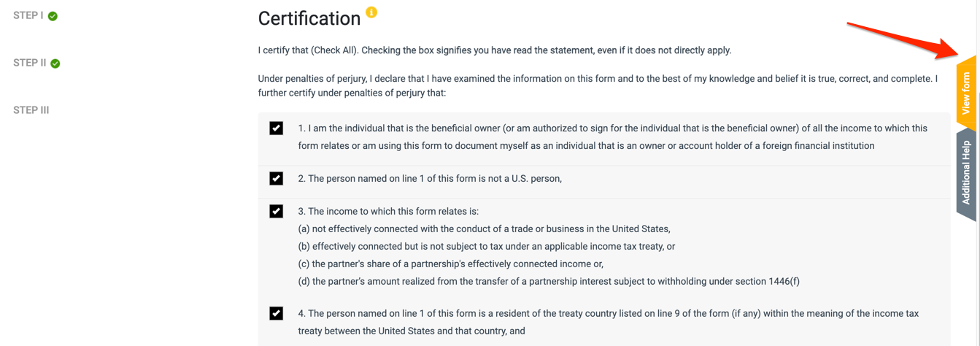This screenshot has height=346, width=980.
Task: Click the green checkmark next to STEP II
Action: coord(55,64)
